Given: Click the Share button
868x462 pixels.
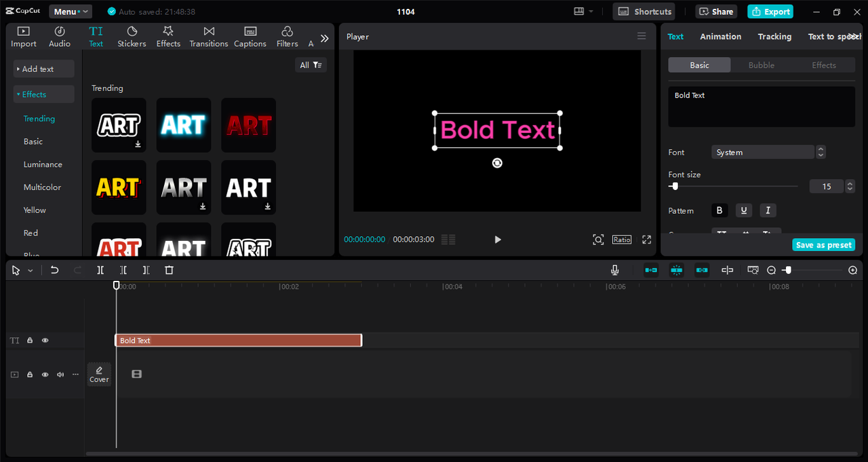Looking at the screenshot, I should pos(716,12).
